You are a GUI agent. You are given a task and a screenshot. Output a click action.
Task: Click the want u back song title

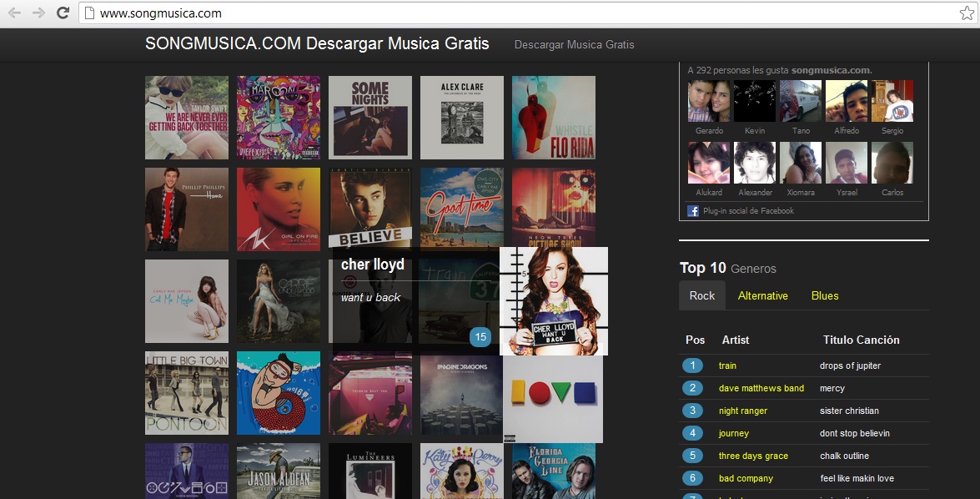(370, 298)
